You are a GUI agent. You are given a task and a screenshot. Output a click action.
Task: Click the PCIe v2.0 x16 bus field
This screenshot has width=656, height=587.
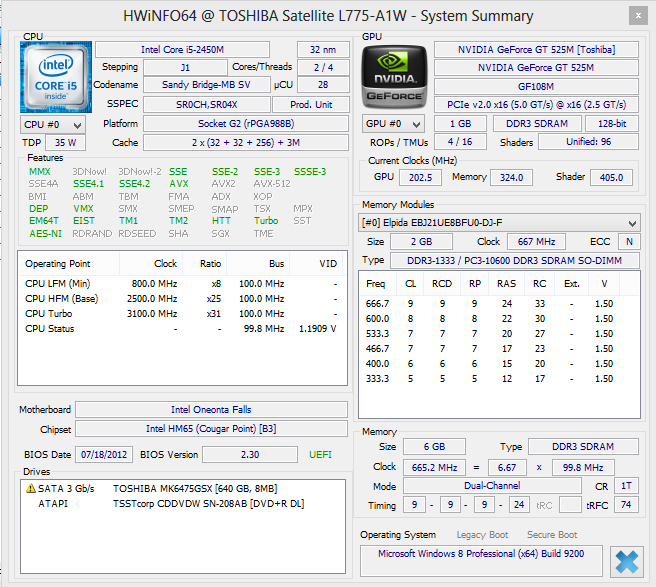(x=536, y=105)
